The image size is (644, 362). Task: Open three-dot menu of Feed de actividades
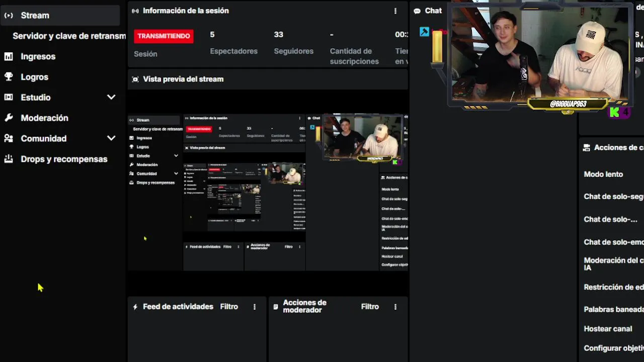click(255, 307)
